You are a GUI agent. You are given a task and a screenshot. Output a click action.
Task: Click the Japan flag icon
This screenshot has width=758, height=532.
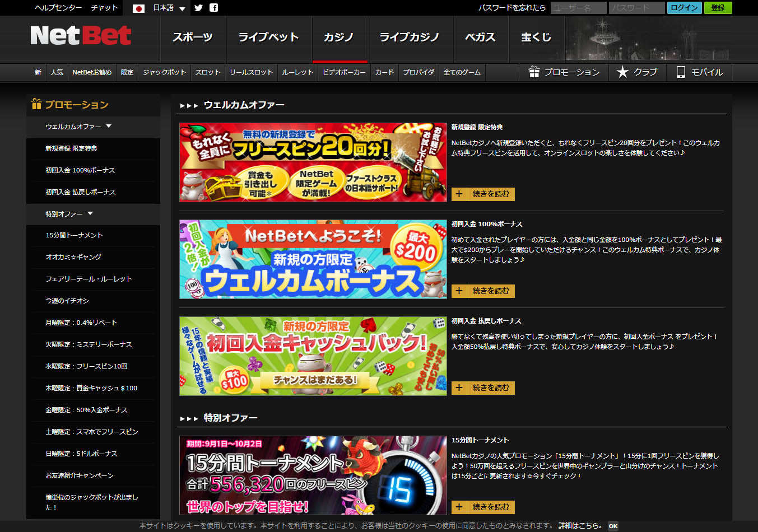[x=138, y=8]
